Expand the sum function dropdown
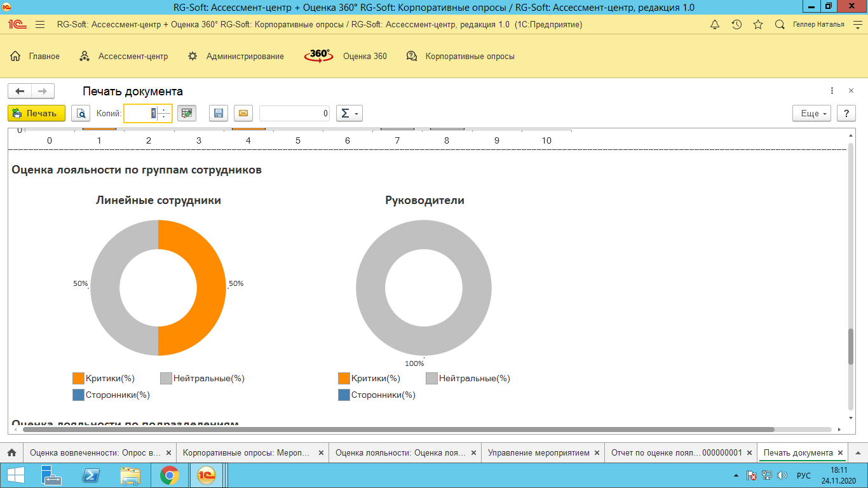This screenshot has height=488, width=868. click(349, 113)
